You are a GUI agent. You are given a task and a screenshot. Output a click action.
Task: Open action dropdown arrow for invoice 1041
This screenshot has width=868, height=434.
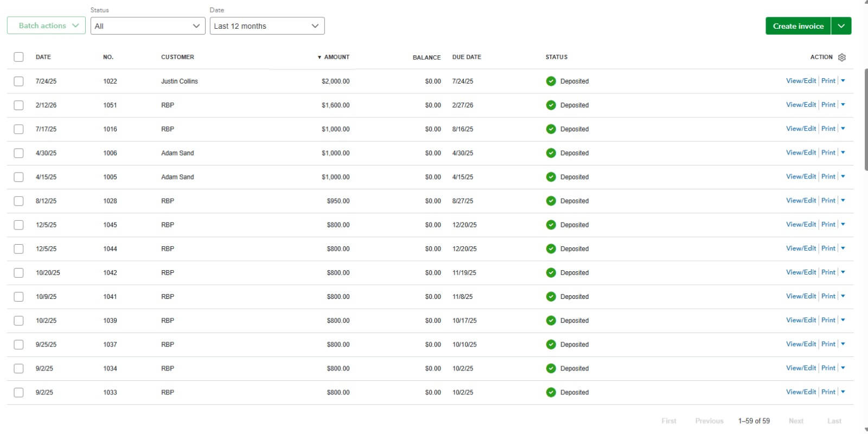click(843, 296)
